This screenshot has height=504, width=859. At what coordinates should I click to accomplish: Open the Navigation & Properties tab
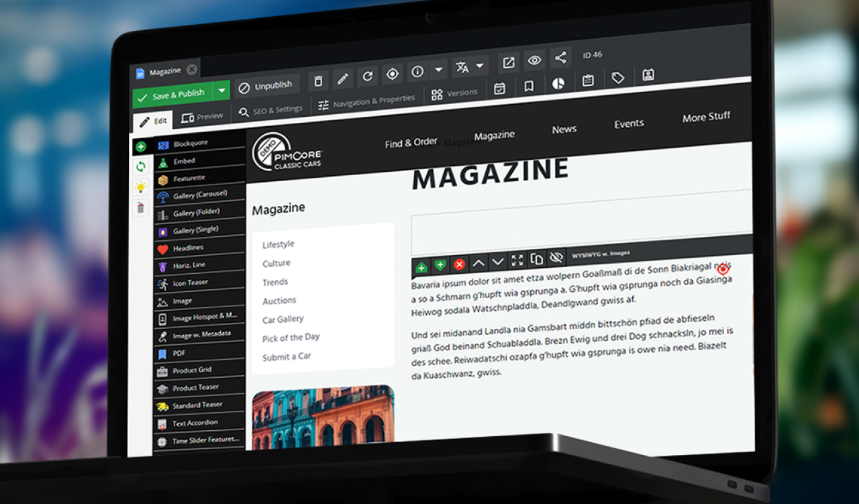366,103
